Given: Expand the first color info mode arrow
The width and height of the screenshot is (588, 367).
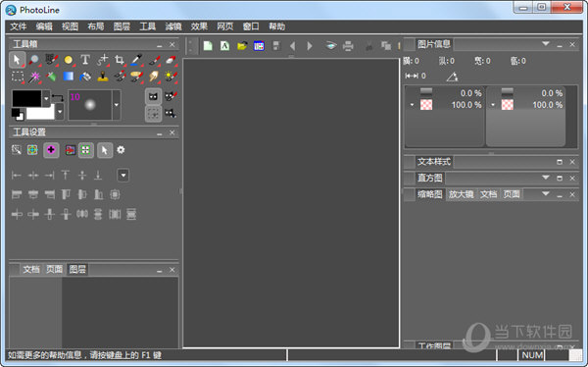Looking at the screenshot, I should coord(412,105).
